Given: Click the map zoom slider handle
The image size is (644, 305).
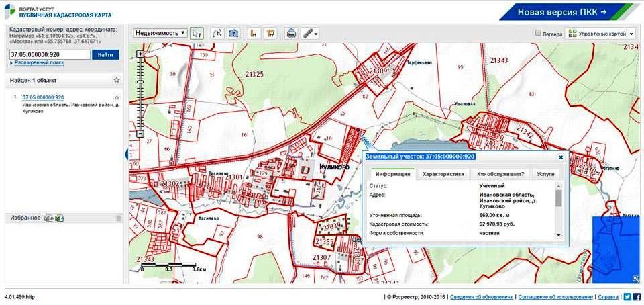Looking at the screenshot, I should click(140, 82).
